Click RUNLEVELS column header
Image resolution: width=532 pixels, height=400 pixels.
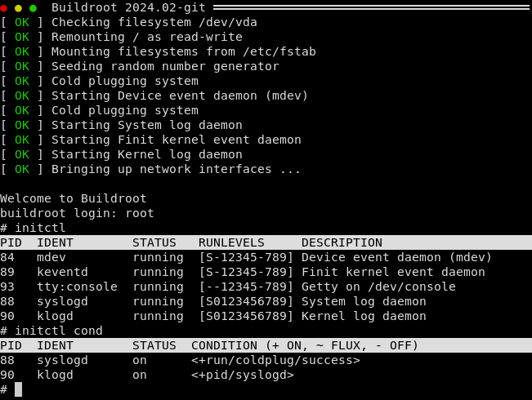[231, 242]
